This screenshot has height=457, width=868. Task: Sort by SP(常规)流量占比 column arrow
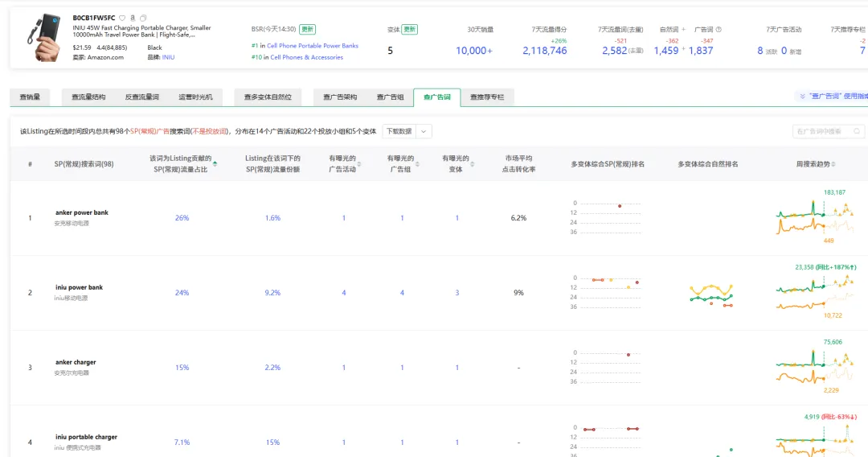click(215, 164)
